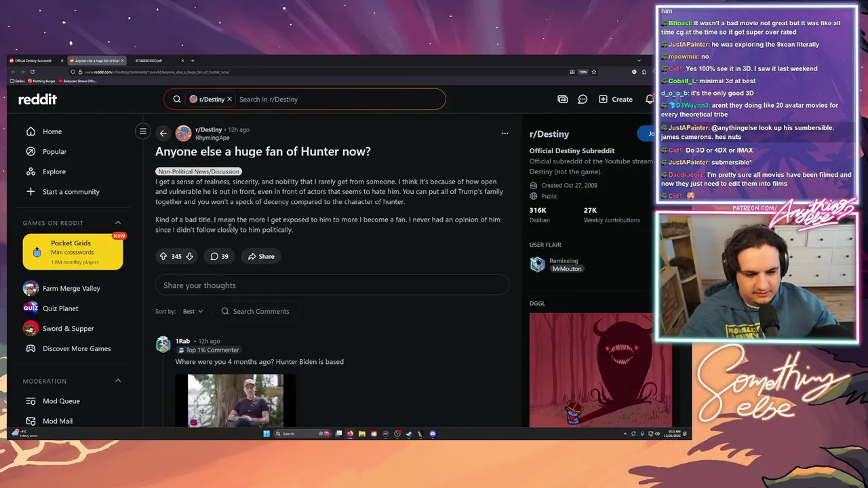Open Mod Queue
This screenshot has width=868, height=488.
[x=61, y=401]
